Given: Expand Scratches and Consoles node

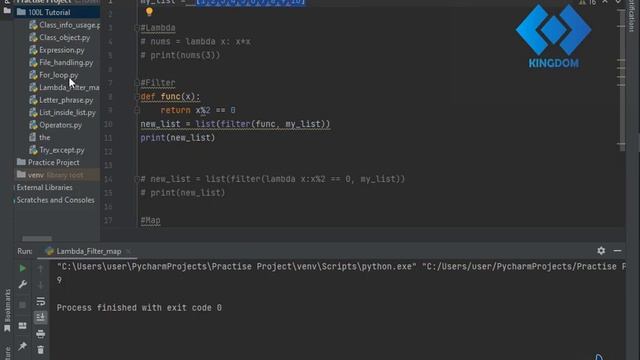Looking at the screenshot, I should tap(55, 200).
